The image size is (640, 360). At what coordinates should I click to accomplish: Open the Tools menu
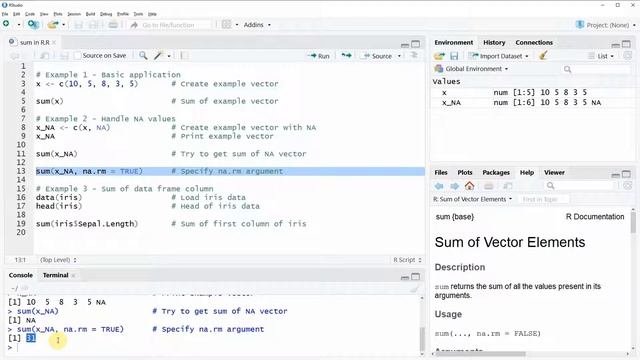(x=138, y=14)
